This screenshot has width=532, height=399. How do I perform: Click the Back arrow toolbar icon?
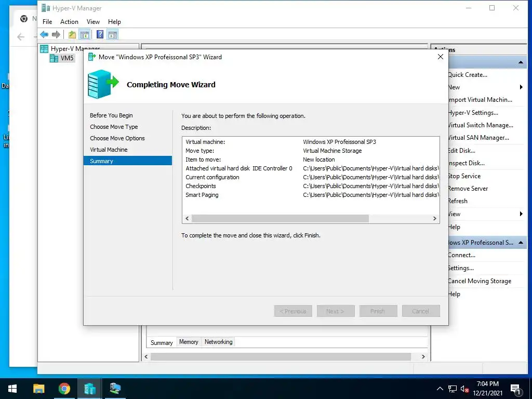pyautogui.click(x=44, y=34)
